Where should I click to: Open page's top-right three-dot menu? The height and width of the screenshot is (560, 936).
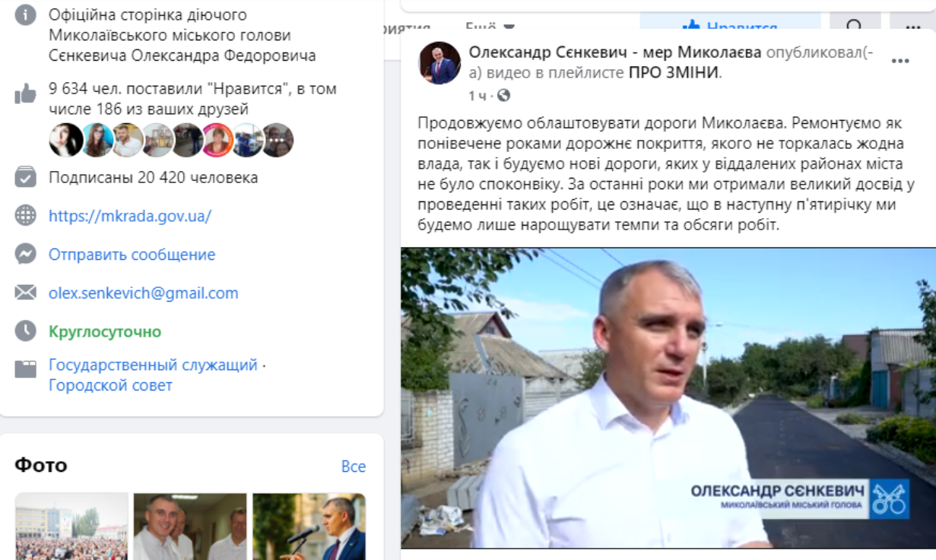click(913, 25)
